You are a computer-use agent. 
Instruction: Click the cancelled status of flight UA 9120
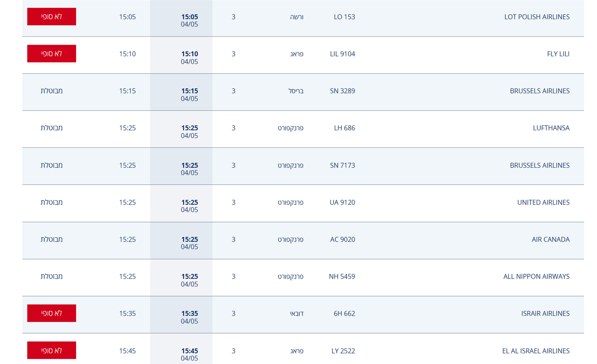coord(52,203)
